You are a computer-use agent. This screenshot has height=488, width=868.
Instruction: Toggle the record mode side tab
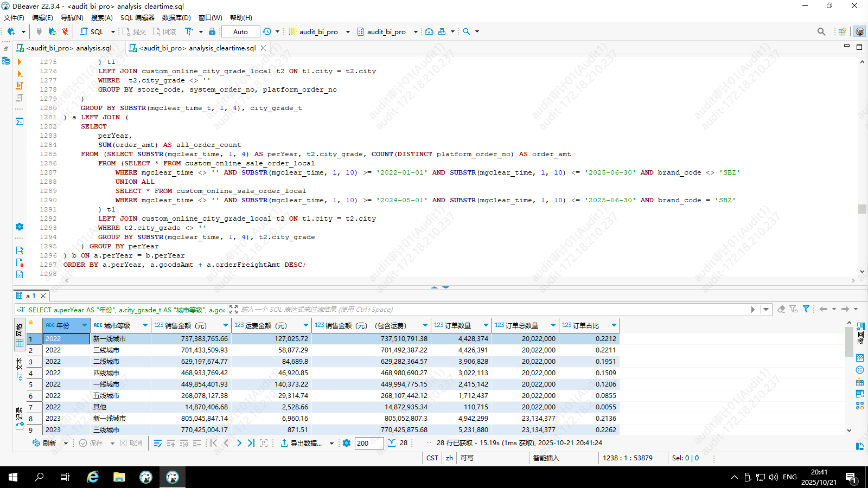pyautogui.click(x=20, y=418)
